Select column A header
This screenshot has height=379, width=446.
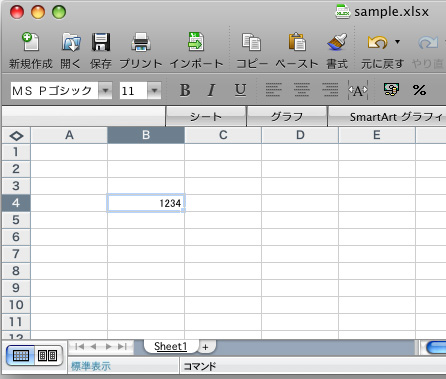click(x=69, y=135)
